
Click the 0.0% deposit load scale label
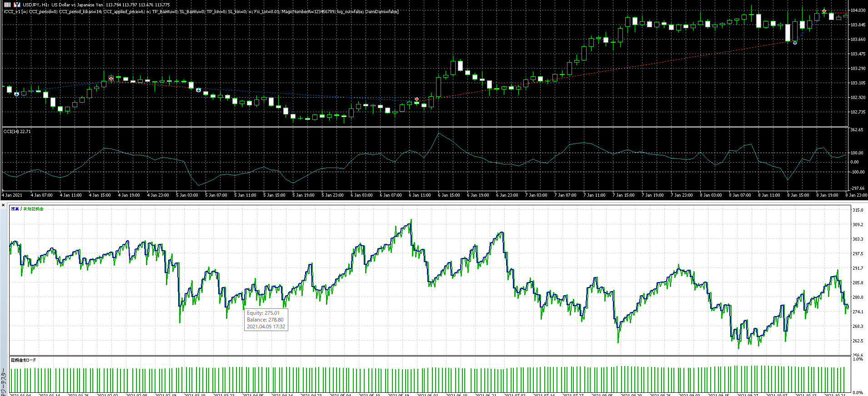[858, 393]
